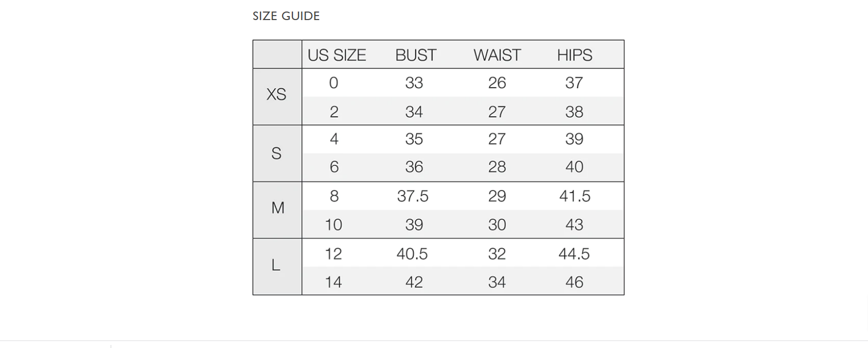Click the bust value 33

click(x=414, y=83)
